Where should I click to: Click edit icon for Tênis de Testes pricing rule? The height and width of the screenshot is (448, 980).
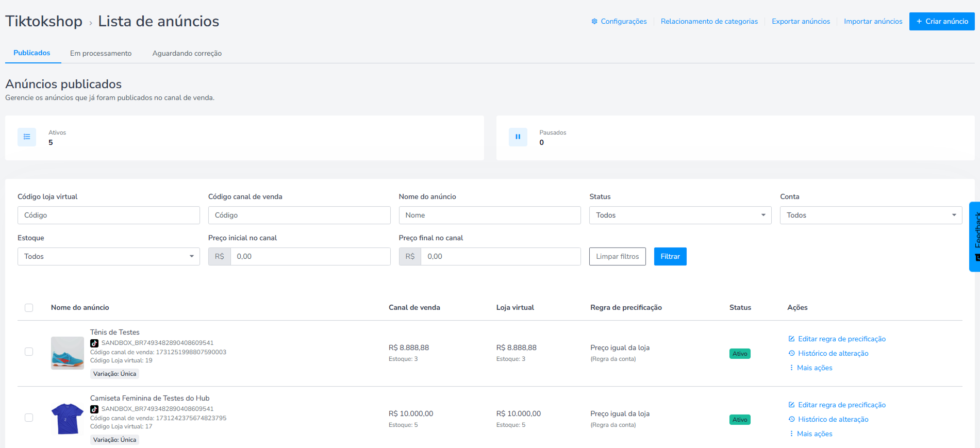point(791,339)
